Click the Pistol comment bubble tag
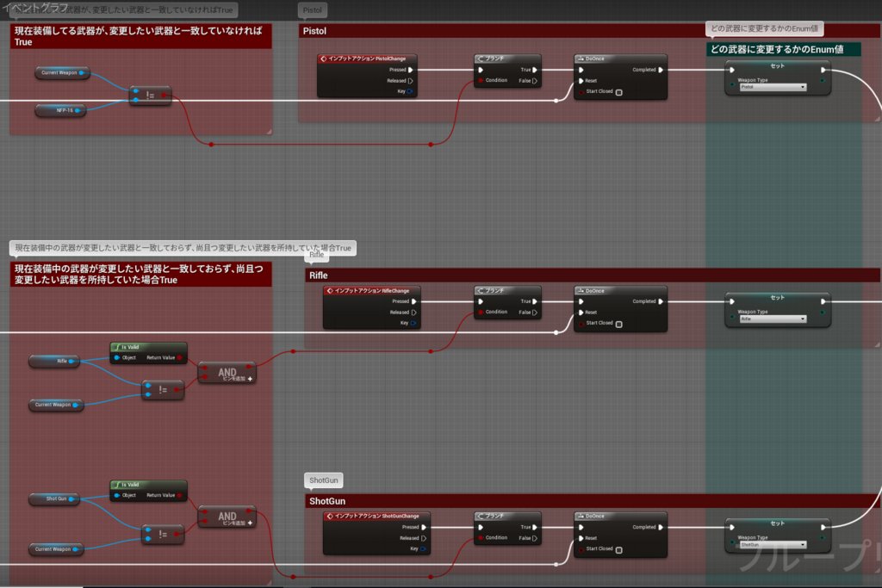This screenshot has height=588, width=882. click(x=312, y=10)
